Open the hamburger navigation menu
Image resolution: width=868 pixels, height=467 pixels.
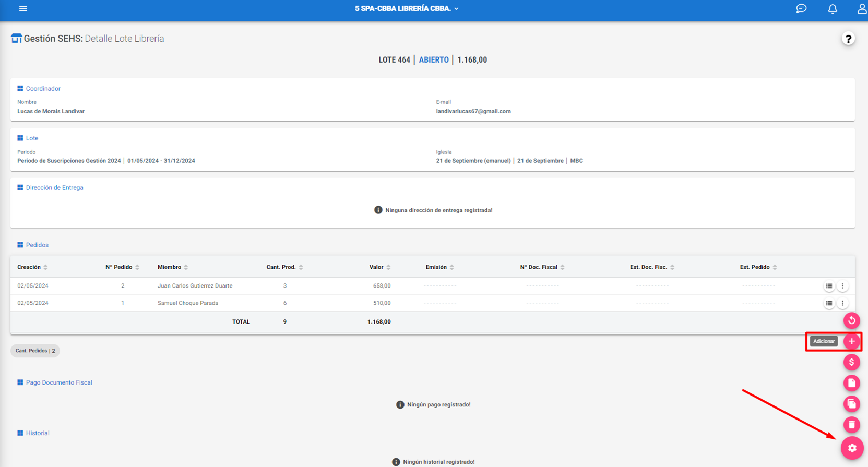(23, 8)
